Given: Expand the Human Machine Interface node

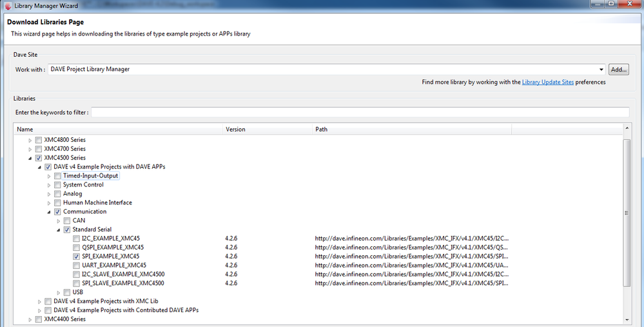Looking at the screenshot, I should (x=49, y=203).
